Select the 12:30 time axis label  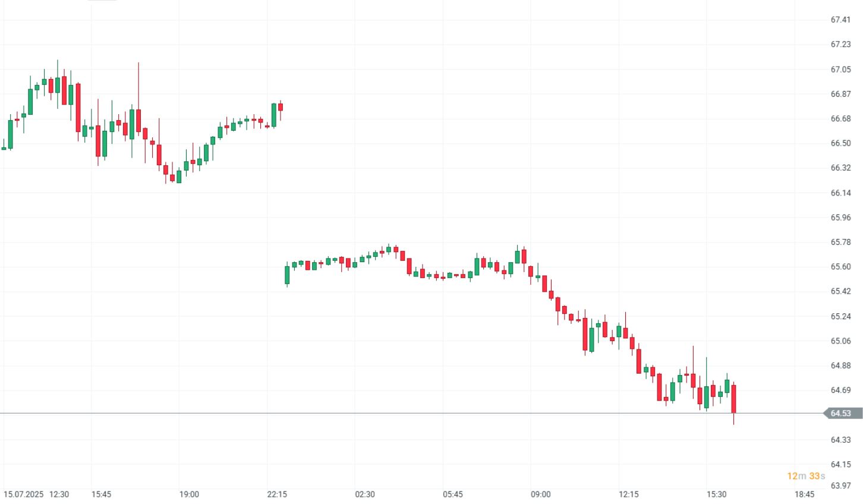59,494
